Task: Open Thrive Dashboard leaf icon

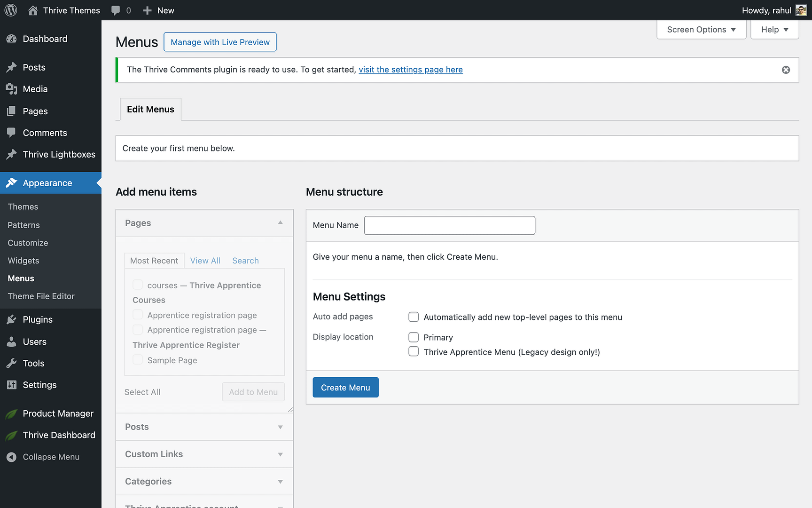Action: (x=12, y=435)
